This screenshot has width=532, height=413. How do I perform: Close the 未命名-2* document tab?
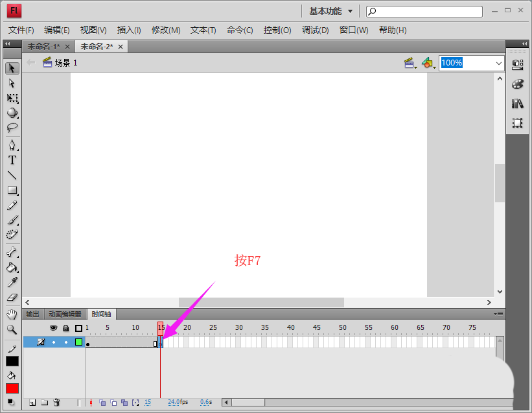[x=121, y=47]
